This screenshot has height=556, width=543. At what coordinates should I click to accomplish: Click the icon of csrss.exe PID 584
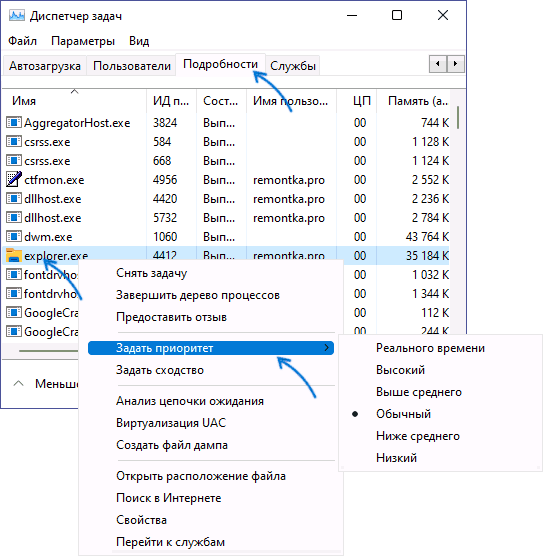click(x=14, y=142)
